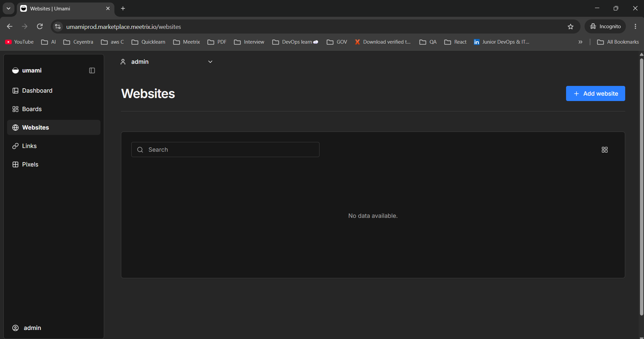Go to Boards section
This screenshot has height=339, width=644.
[x=54, y=109]
